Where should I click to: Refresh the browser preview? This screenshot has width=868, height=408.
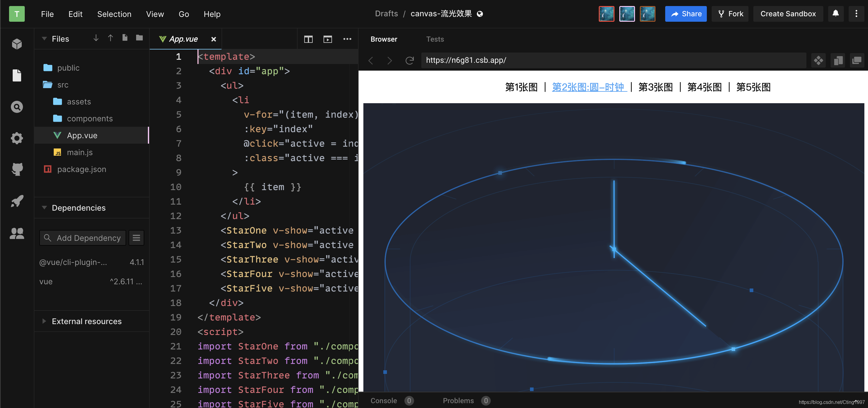click(409, 60)
